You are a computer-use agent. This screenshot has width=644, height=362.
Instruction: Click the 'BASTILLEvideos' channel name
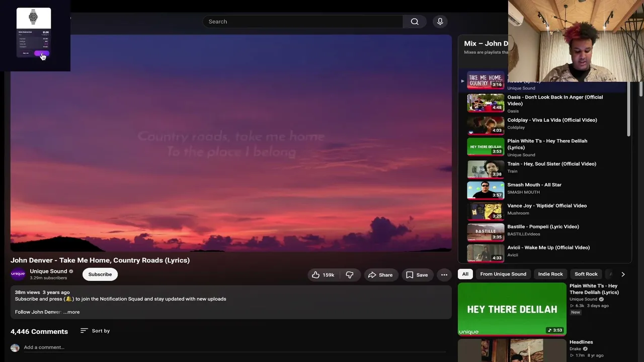pos(524,234)
